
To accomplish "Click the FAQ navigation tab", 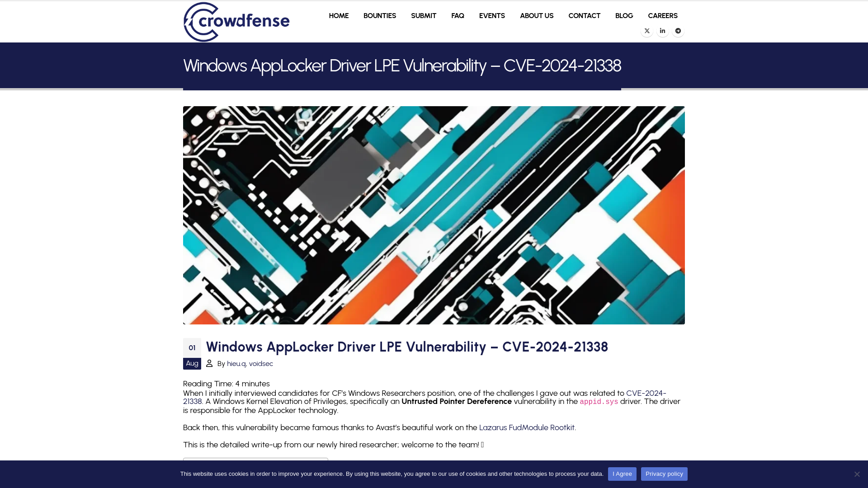I will (x=457, y=15).
